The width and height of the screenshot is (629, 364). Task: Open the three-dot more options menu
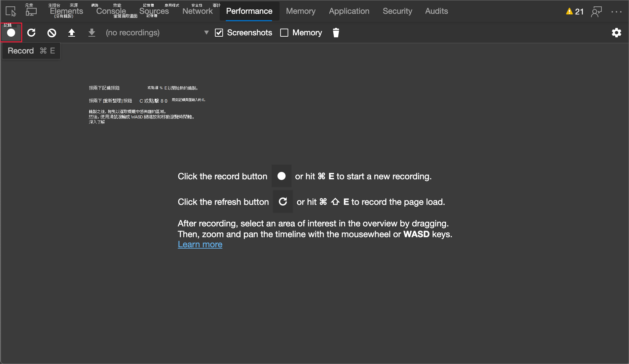pos(617,11)
